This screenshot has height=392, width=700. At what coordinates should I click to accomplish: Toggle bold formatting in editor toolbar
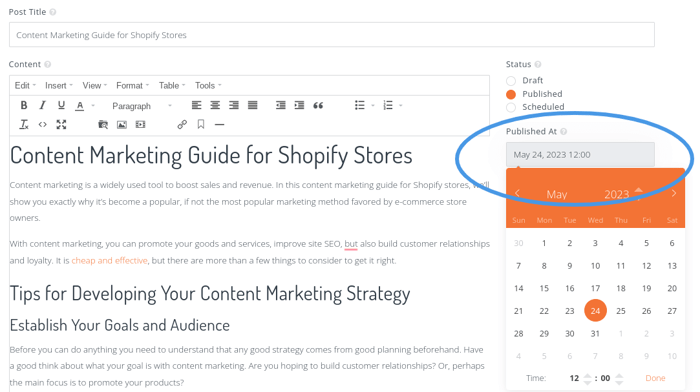coord(24,105)
